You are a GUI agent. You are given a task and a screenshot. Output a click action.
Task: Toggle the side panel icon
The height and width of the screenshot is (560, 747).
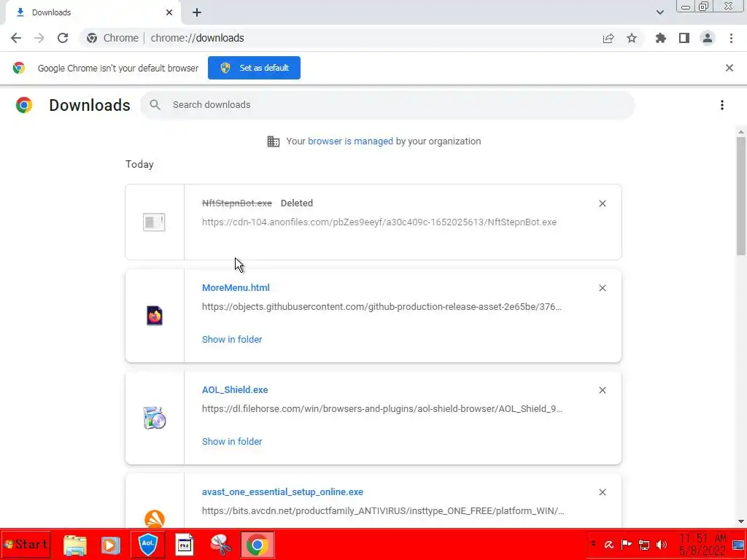tap(684, 38)
